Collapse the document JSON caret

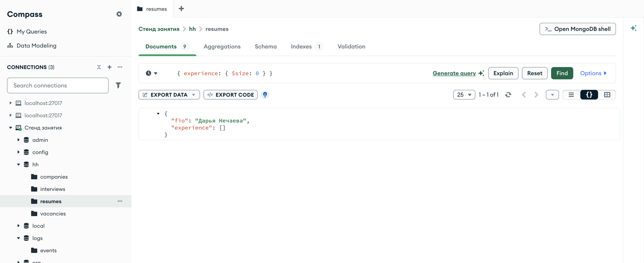tap(158, 114)
